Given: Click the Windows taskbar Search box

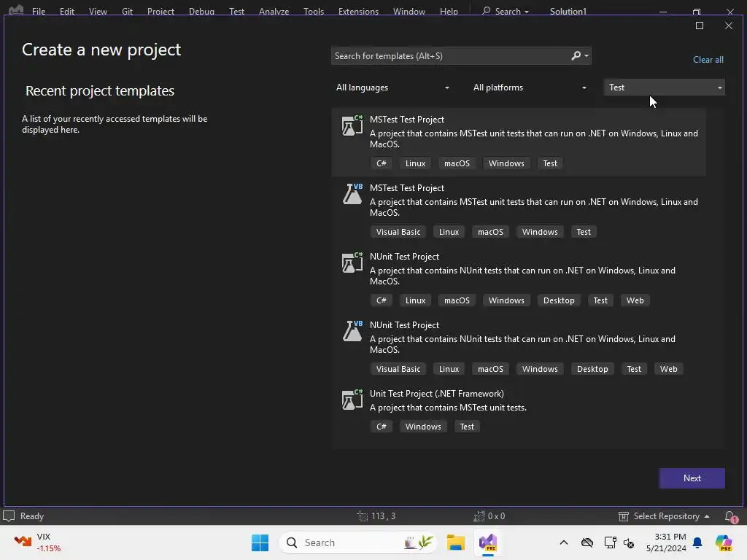Looking at the screenshot, I should click(358, 542).
